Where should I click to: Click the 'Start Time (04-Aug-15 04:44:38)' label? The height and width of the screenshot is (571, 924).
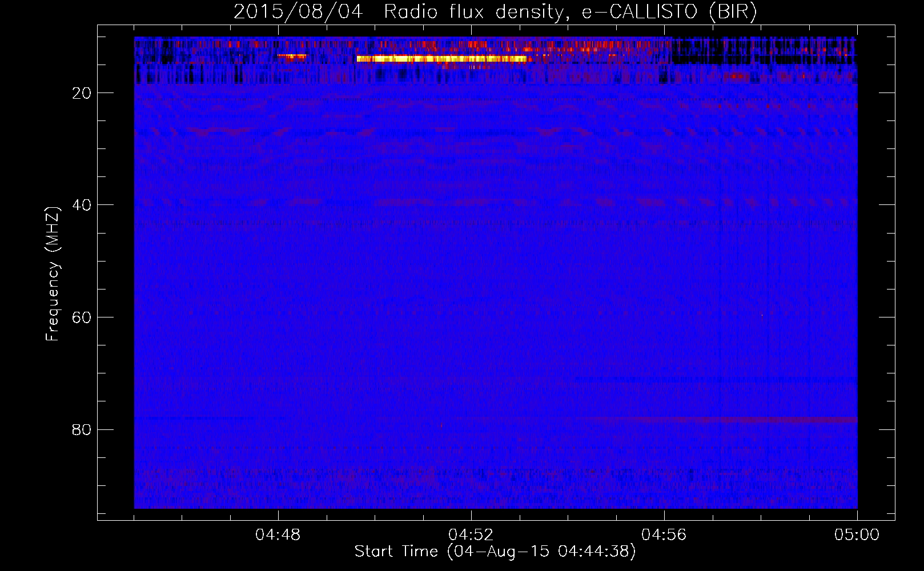[x=495, y=552]
